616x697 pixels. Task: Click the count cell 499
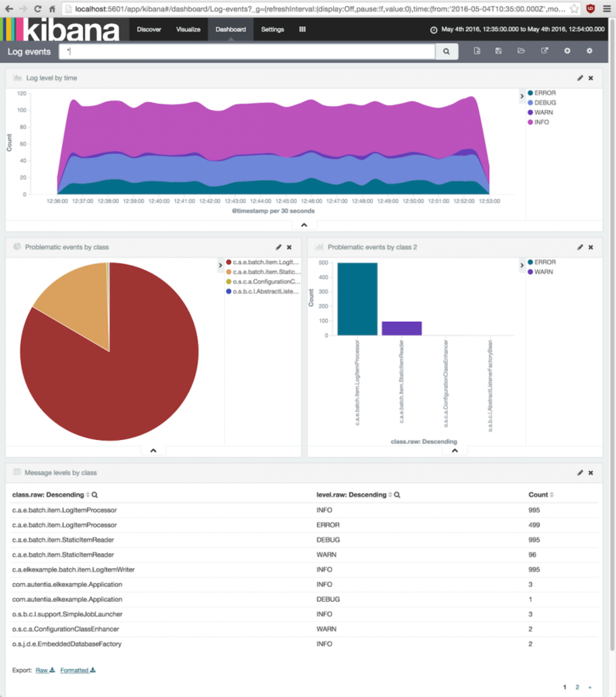point(534,525)
